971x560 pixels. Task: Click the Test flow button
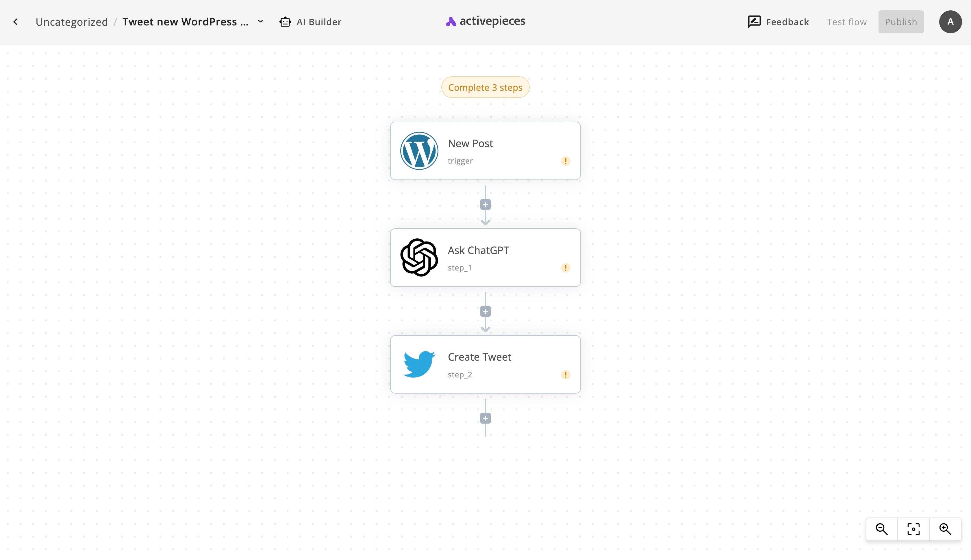(847, 22)
